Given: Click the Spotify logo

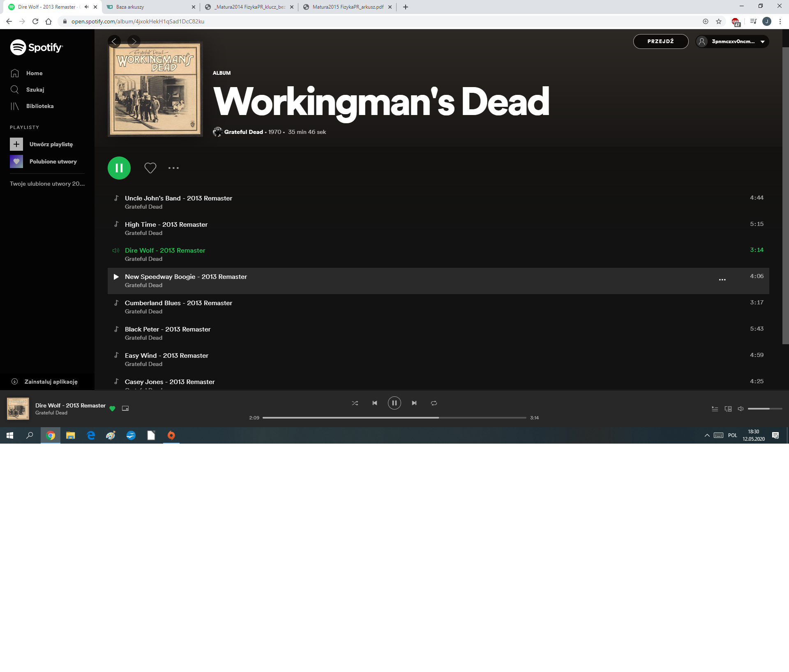Looking at the screenshot, I should point(37,48).
